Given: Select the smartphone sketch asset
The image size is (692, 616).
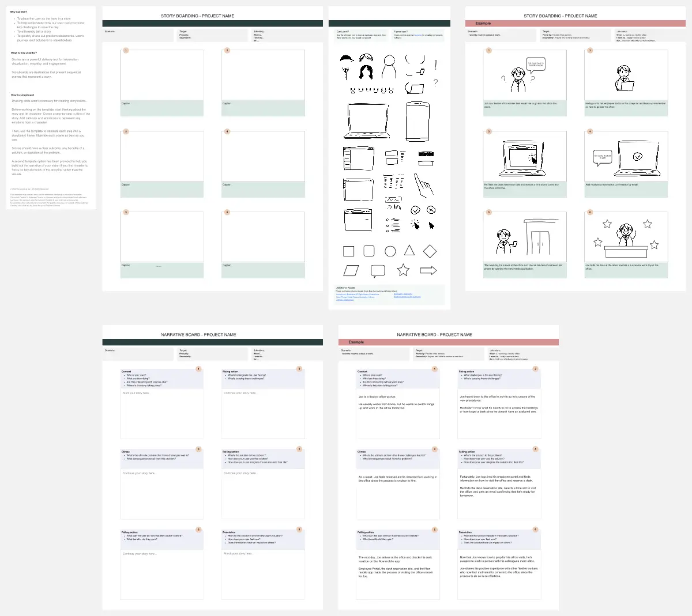Looking at the screenshot, I should click(418, 122).
